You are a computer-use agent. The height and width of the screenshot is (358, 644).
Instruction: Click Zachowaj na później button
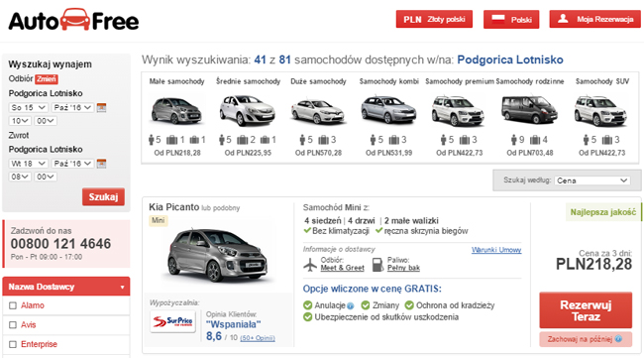(586, 339)
